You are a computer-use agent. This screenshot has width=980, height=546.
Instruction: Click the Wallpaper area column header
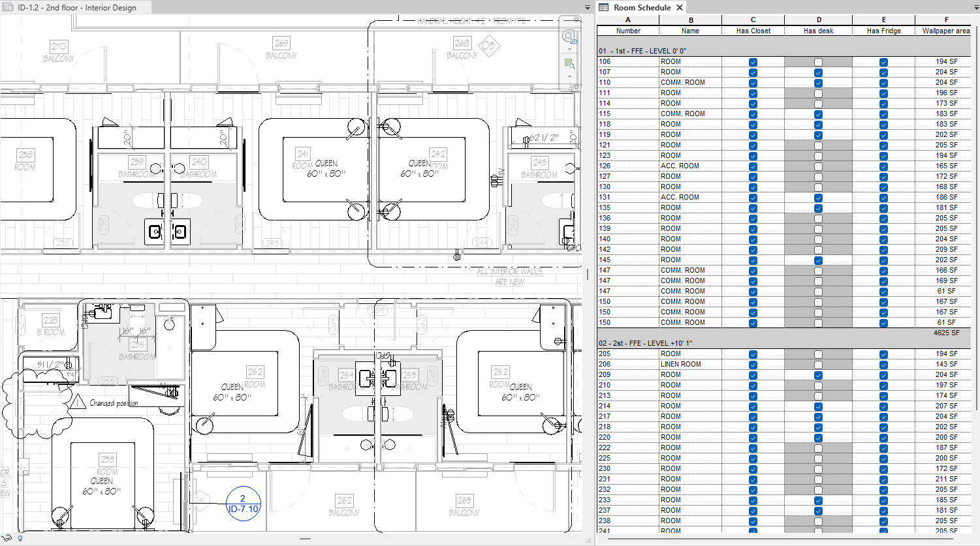[946, 31]
